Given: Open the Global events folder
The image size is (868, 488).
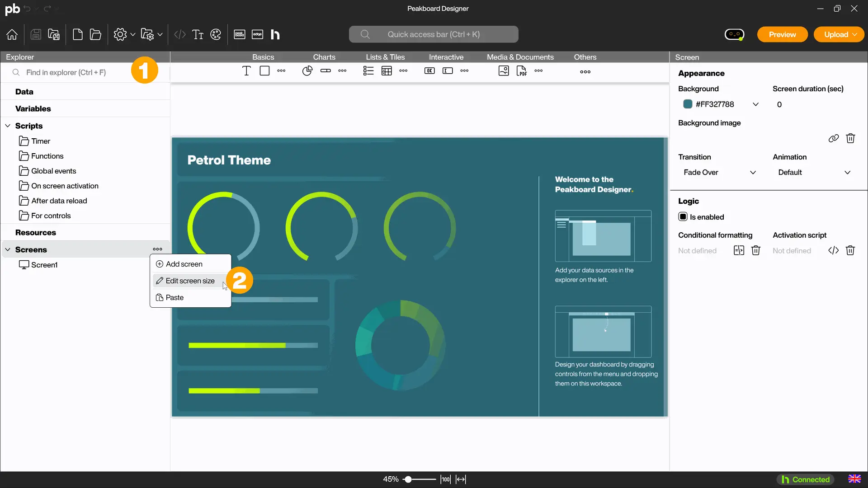Looking at the screenshot, I should [x=53, y=171].
